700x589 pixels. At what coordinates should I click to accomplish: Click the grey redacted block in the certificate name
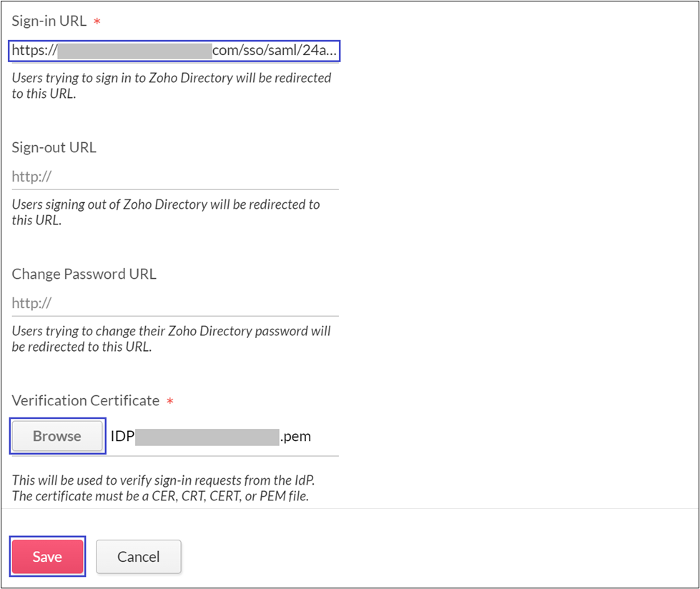coord(207,436)
